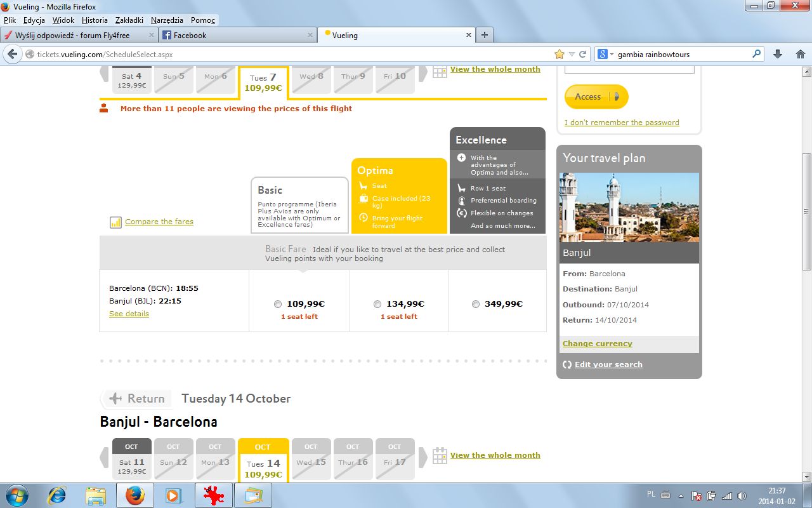812x508 pixels.
Task: Go to the Firefox home page icon
Action: click(x=800, y=54)
